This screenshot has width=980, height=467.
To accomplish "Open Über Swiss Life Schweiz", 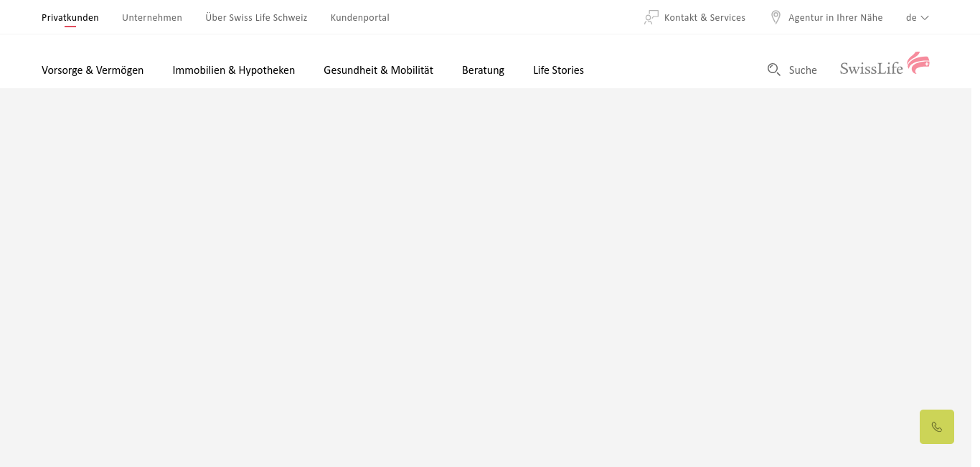I will 256,18.
